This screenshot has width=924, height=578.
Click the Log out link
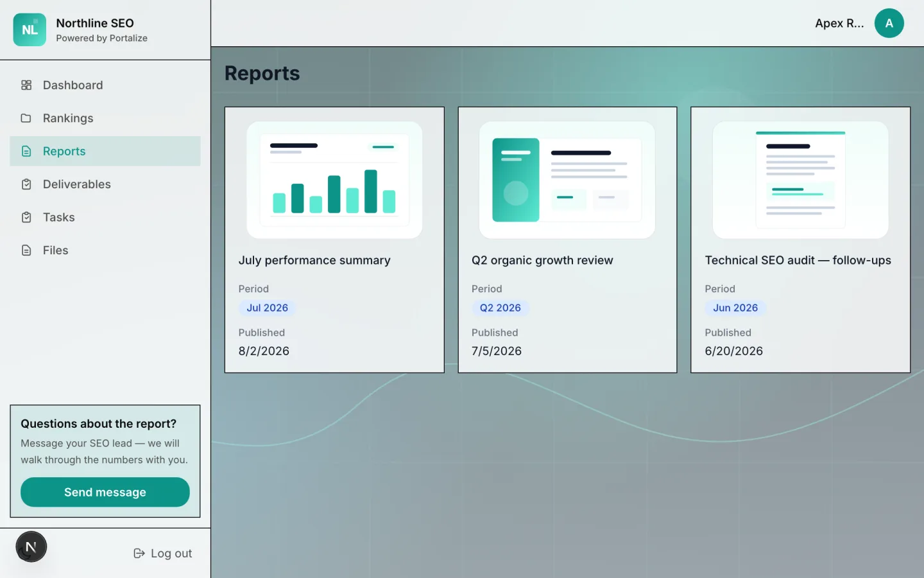coord(162,554)
